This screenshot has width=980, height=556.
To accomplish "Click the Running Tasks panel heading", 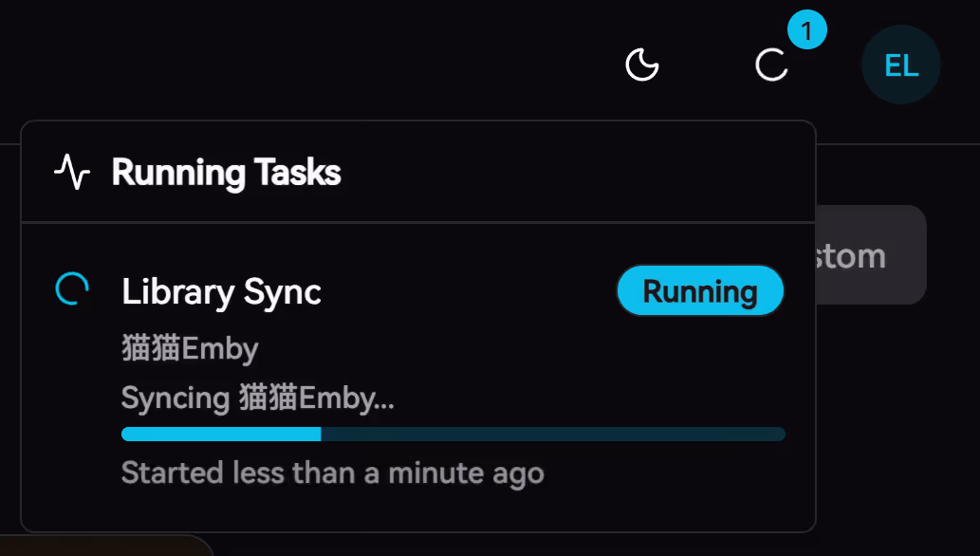I will (226, 173).
